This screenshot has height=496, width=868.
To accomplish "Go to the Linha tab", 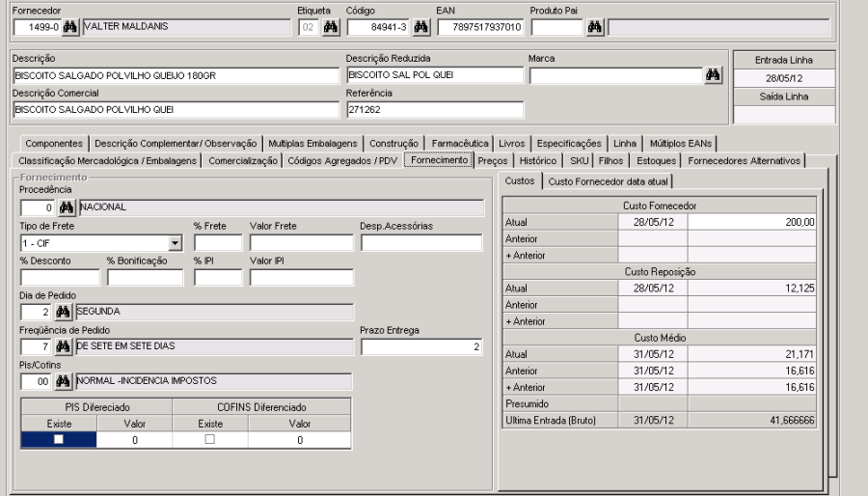I will pyautogui.click(x=624, y=144).
